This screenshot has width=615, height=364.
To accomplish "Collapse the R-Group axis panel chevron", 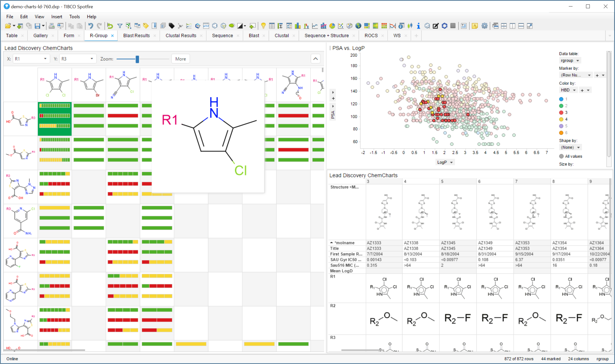I will point(315,59).
